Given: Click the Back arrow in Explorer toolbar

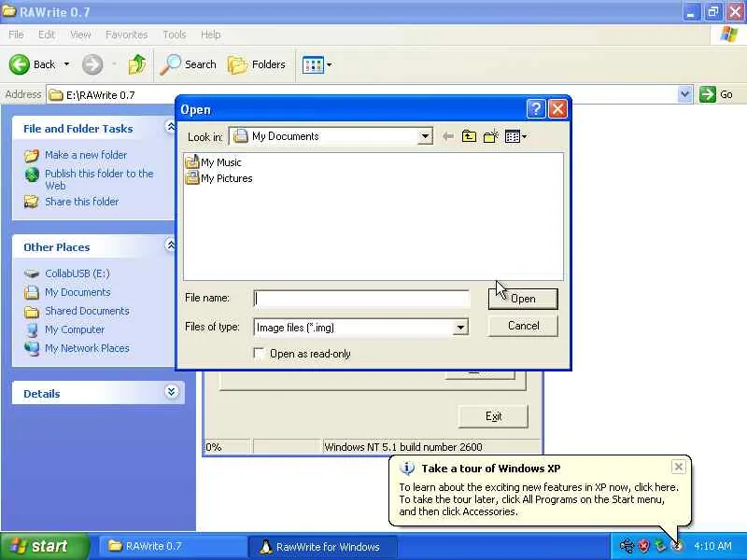Looking at the screenshot, I should (x=20, y=64).
